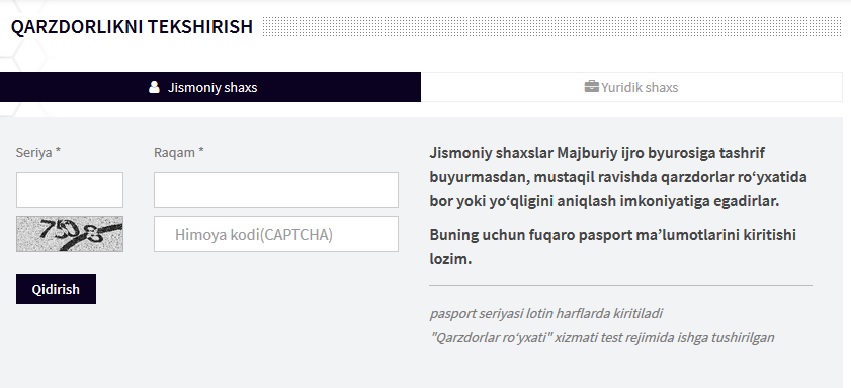Switch to the Yuridik shaxs tab
The image size is (851, 388).
tap(632, 87)
